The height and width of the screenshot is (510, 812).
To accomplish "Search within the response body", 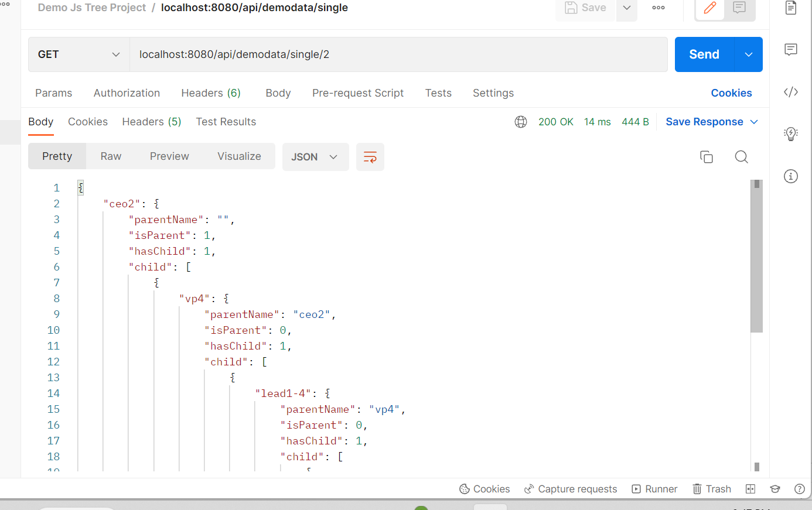I will coord(741,157).
